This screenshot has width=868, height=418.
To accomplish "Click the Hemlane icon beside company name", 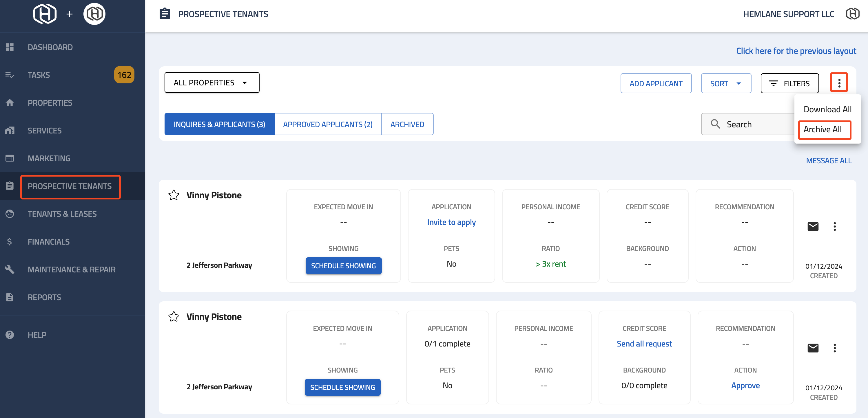I will [x=852, y=14].
